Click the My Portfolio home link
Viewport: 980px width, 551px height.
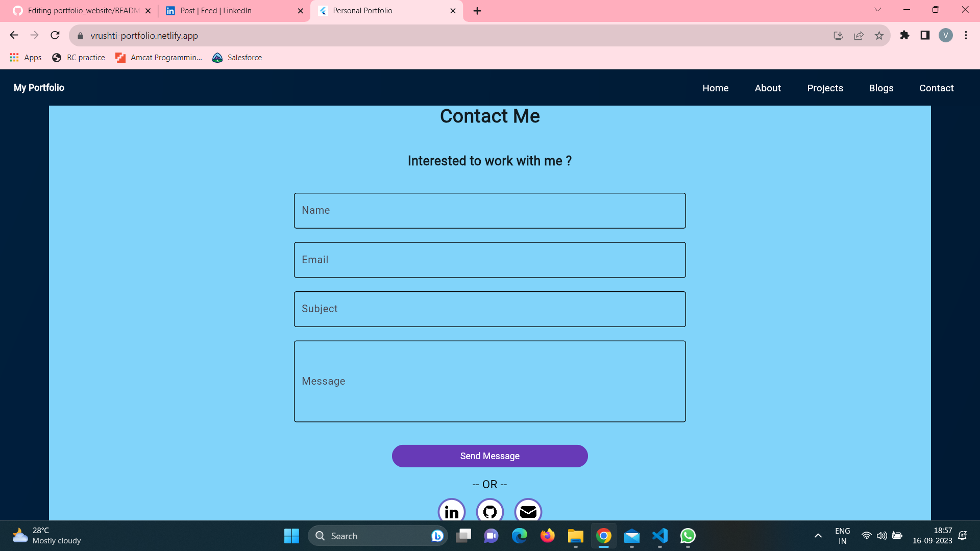pos(39,88)
